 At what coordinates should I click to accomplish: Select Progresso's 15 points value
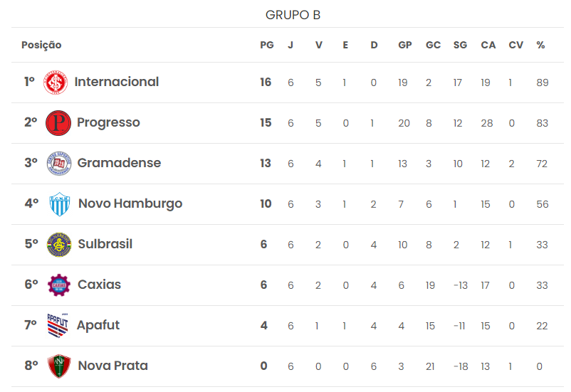(266, 122)
